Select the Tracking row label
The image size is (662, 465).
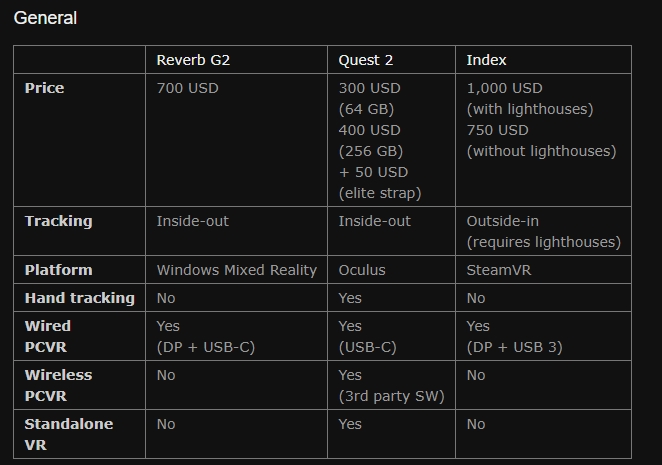58,221
